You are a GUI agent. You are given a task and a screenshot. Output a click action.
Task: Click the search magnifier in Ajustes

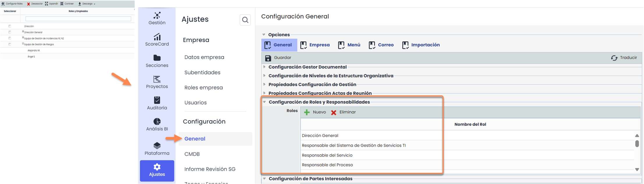click(x=245, y=20)
